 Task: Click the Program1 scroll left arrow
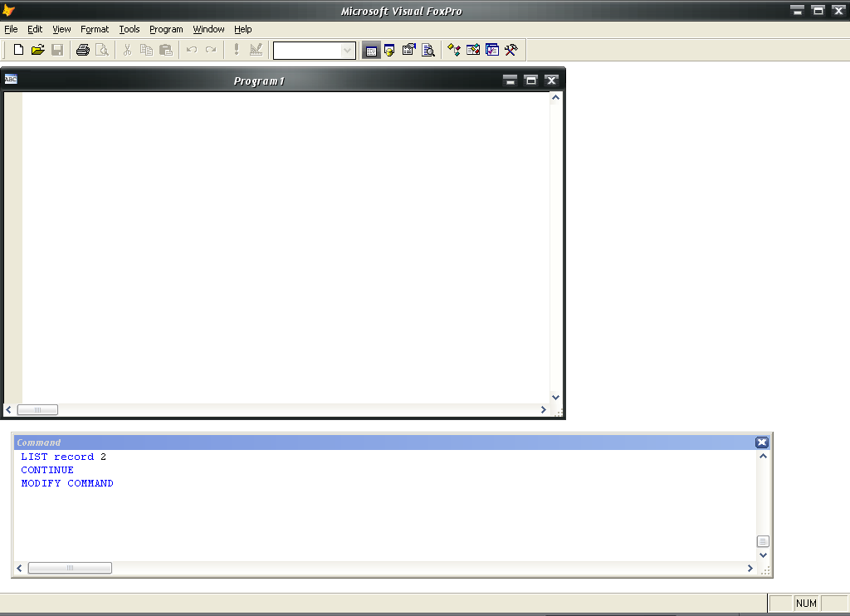tap(8, 410)
